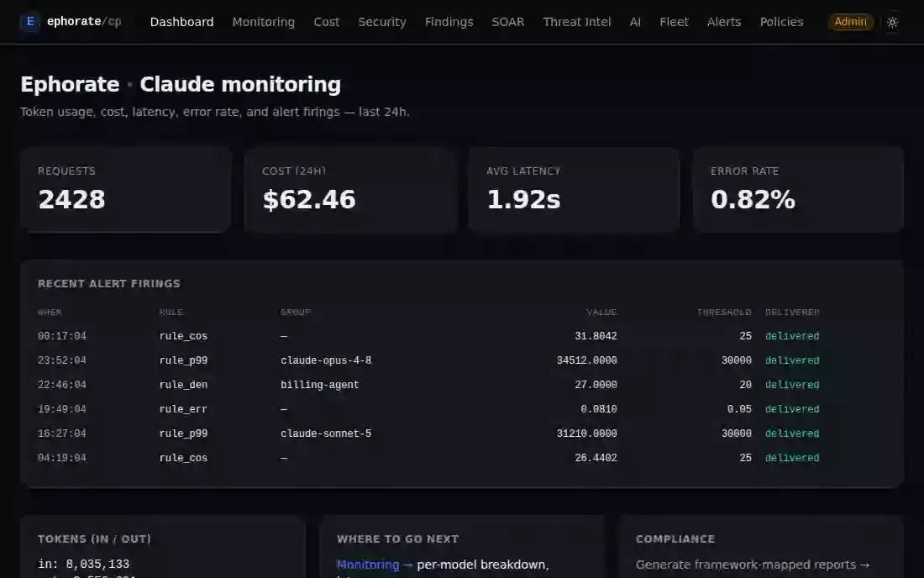Switch to the Security section
Viewport: 924px width, 578px height.
(x=382, y=22)
